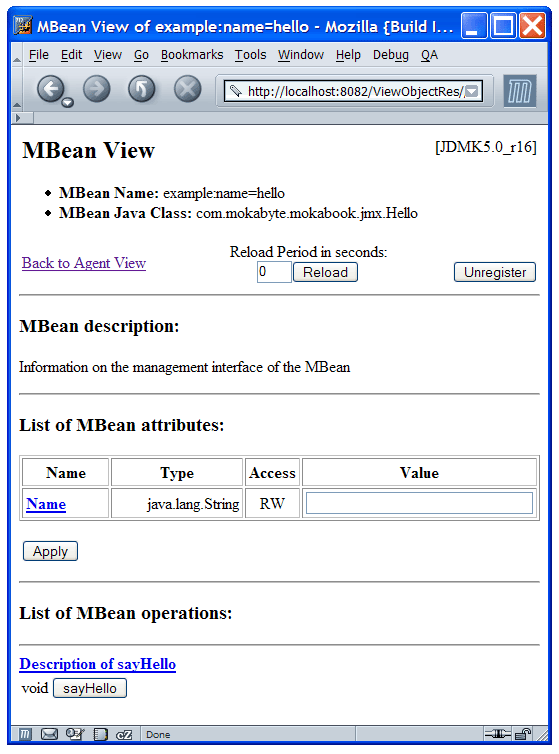Viewport: 559px width, 754px height.
Task: Open Mail from the status bar envelope icon
Action: pyautogui.click(x=49, y=734)
